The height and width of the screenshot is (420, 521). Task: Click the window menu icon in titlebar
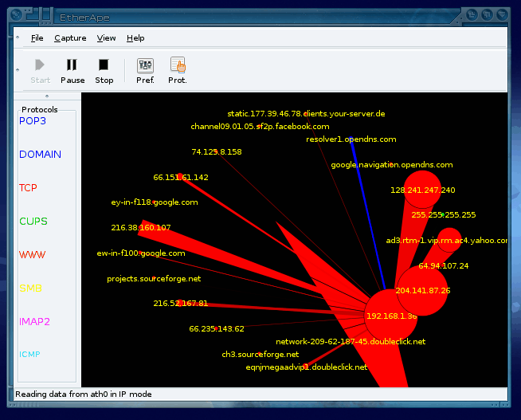click(x=16, y=14)
